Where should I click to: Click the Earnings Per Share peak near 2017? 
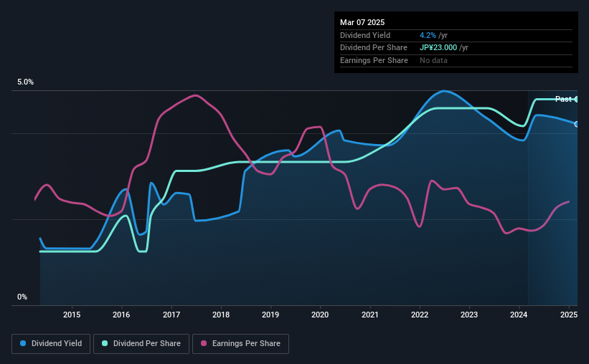click(x=195, y=95)
